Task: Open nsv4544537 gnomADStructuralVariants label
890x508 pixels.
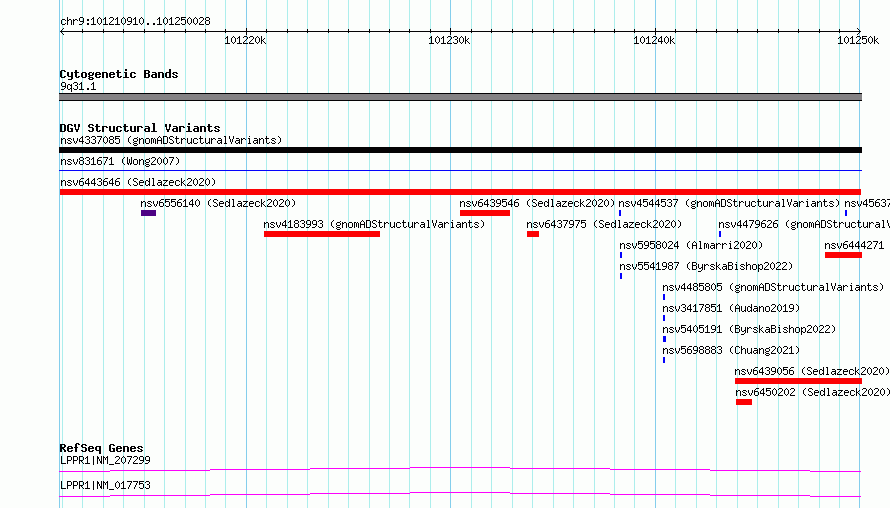Action: [x=729, y=203]
